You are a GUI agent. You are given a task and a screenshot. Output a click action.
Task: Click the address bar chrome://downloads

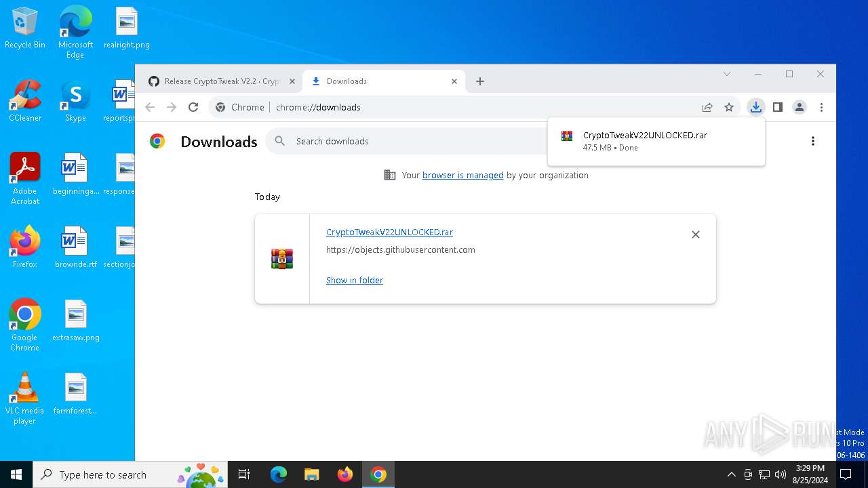(x=318, y=107)
